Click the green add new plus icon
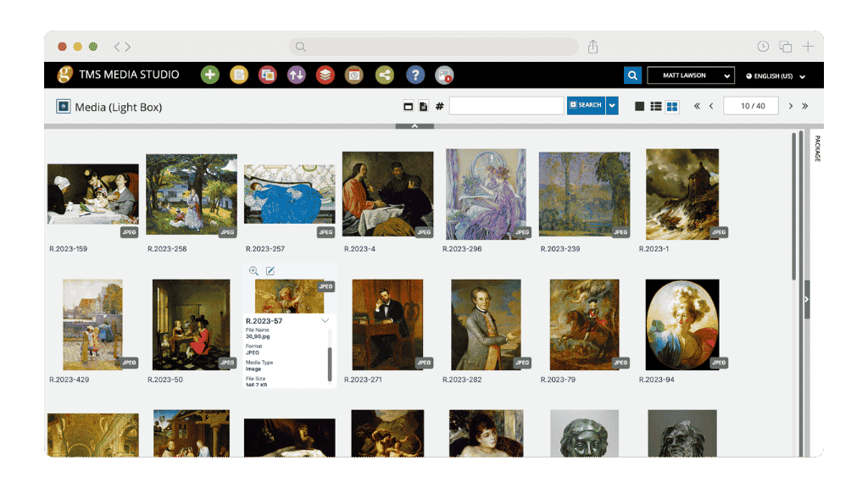The width and height of the screenshot is (868, 488). pyautogui.click(x=210, y=75)
